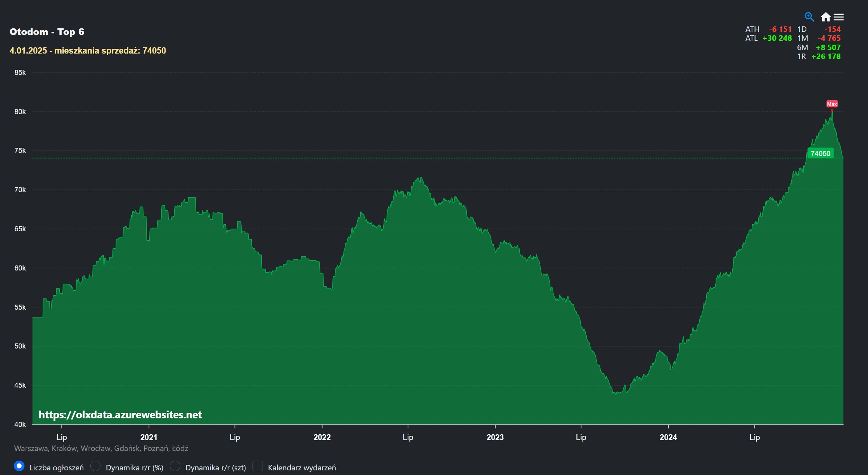Click the 2024 x-axis tick label
The height and width of the screenshot is (475, 868).
(668, 437)
